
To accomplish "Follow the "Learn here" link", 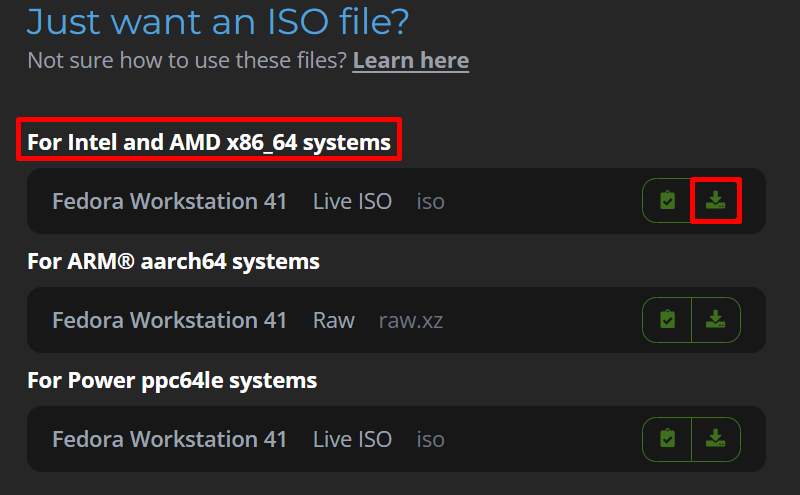I will (x=411, y=61).
